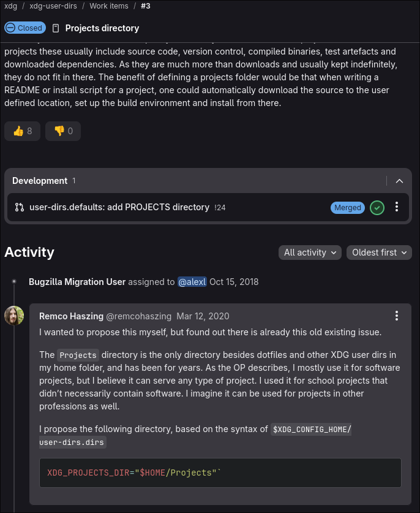Click the thumbs up reaction button
The width and height of the screenshot is (420, 513).
pos(22,131)
